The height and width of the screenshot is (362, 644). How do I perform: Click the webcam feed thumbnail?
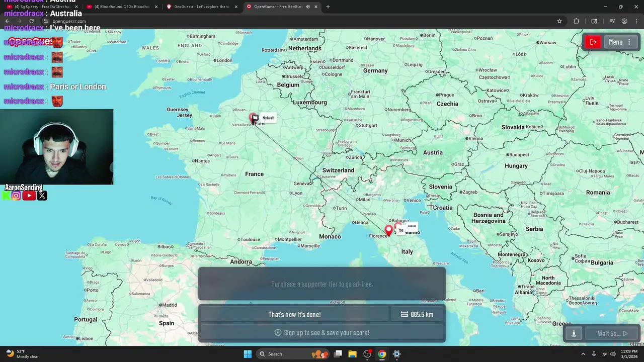click(x=56, y=147)
